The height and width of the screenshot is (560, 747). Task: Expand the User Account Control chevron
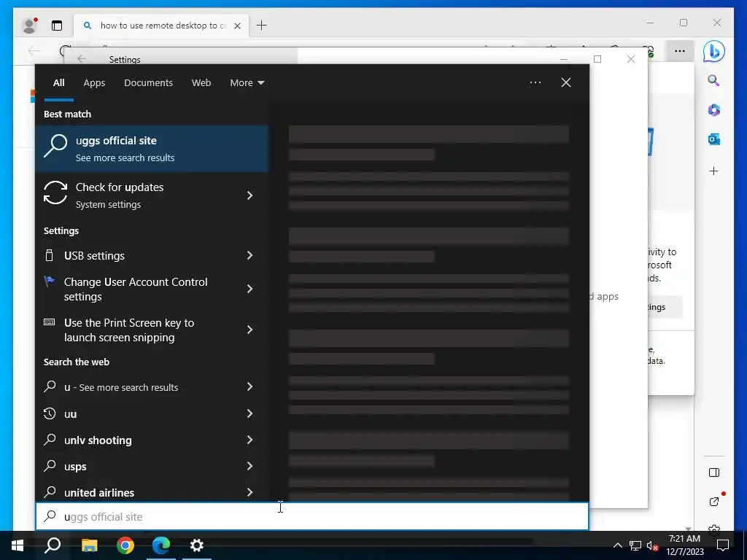pos(249,289)
